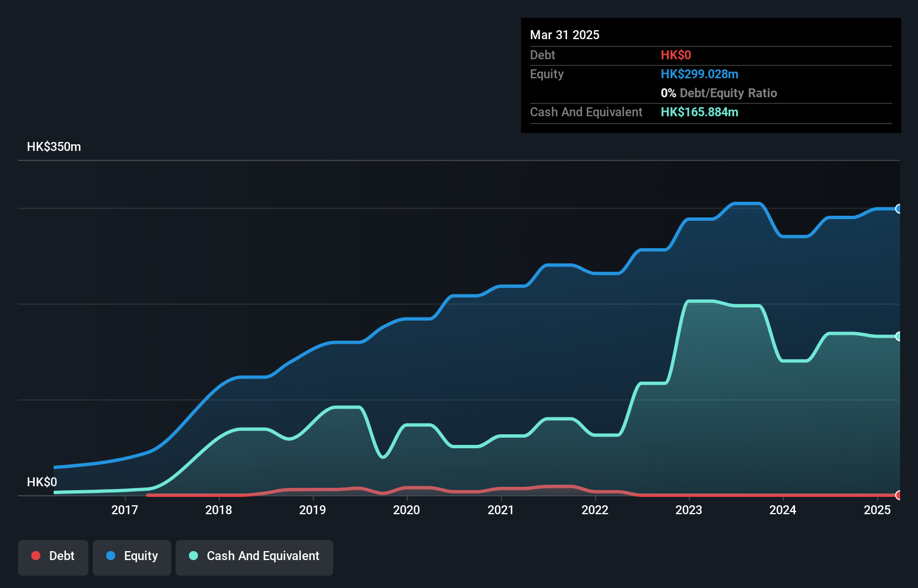The image size is (918, 588).
Task: Click the 2023 x-axis label
Action: [689, 510]
